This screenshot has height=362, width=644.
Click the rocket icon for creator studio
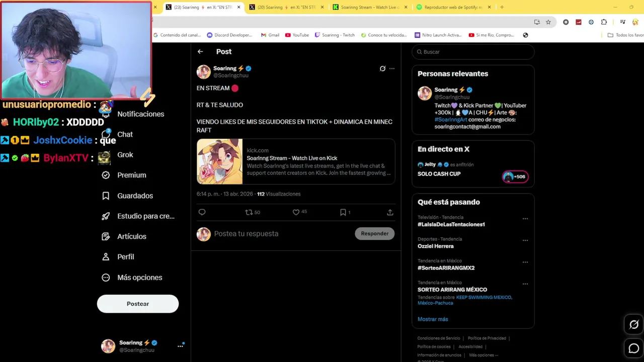click(106, 216)
